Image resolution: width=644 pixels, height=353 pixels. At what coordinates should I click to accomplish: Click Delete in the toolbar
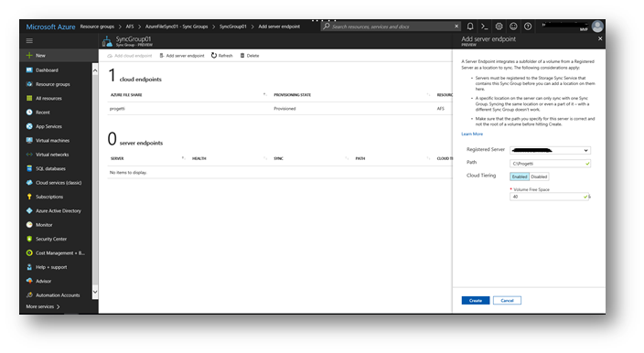point(250,56)
